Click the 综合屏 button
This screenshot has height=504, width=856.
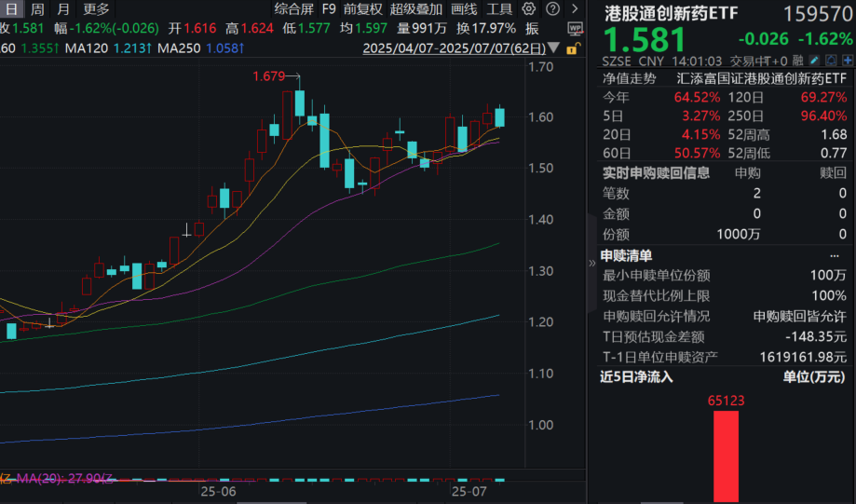point(293,9)
